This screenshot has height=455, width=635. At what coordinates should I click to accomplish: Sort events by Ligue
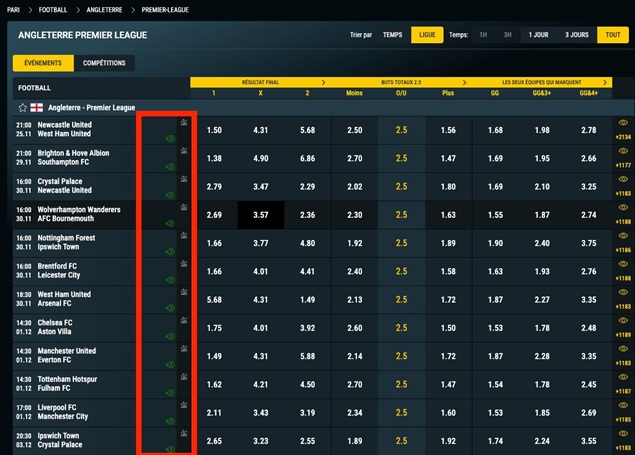click(x=427, y=35)
